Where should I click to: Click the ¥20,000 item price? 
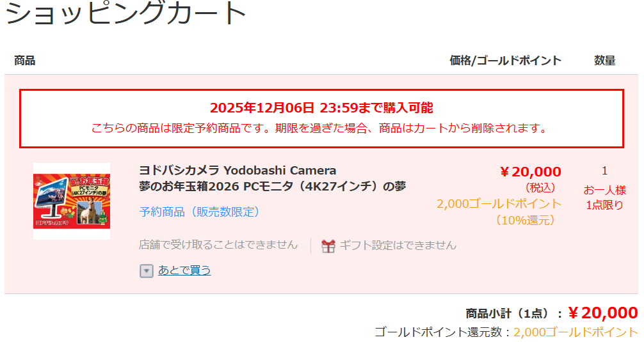530,172
